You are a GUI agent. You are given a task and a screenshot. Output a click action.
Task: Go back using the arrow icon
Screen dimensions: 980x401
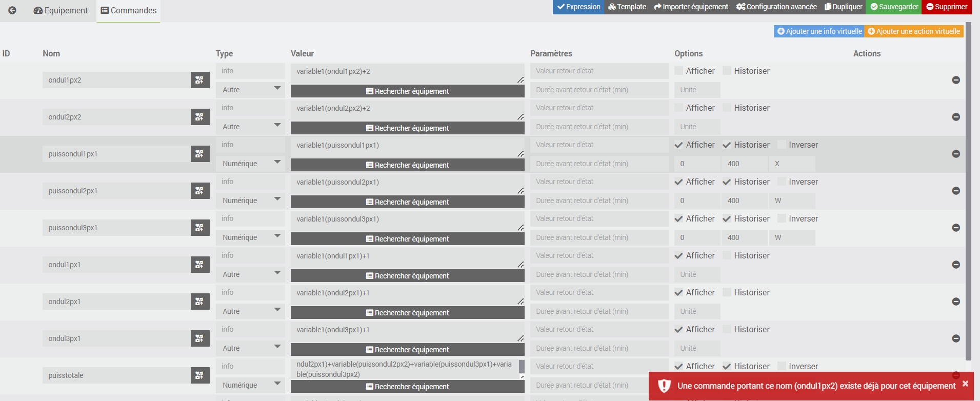[12, 10]
